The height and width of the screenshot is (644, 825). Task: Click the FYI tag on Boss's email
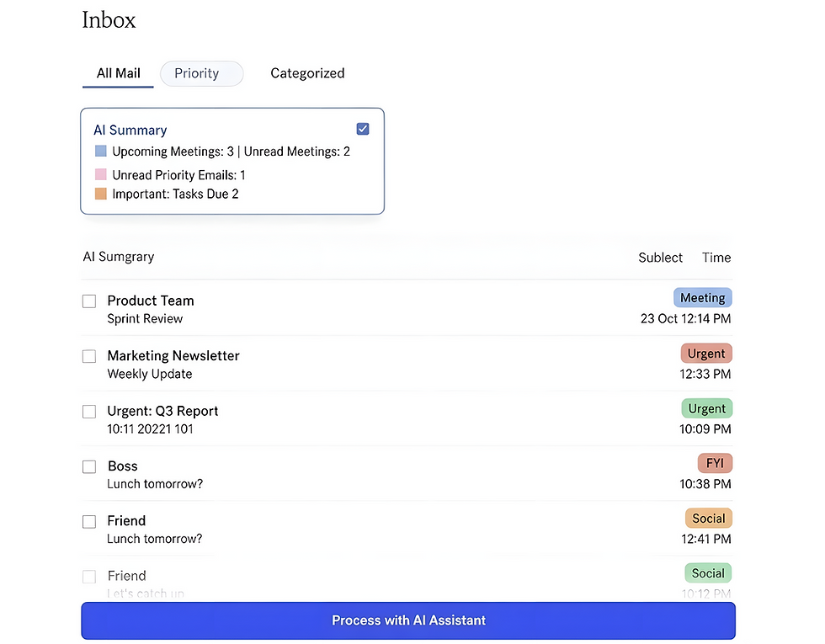(x=713, y=463)
